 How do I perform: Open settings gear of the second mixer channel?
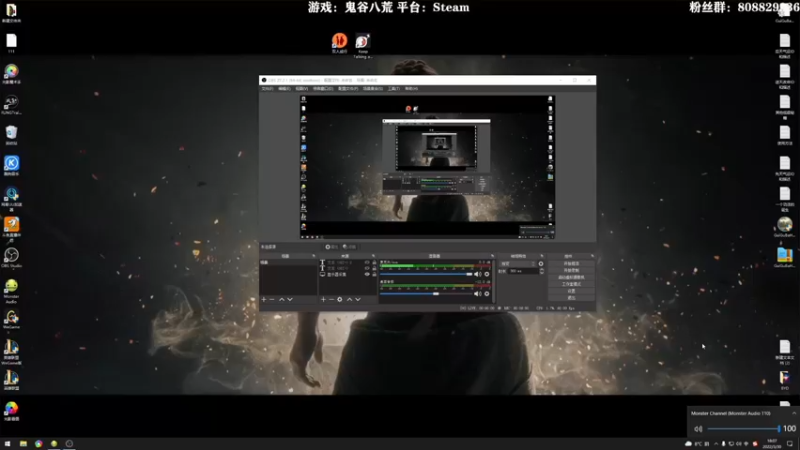pos(487,294)
